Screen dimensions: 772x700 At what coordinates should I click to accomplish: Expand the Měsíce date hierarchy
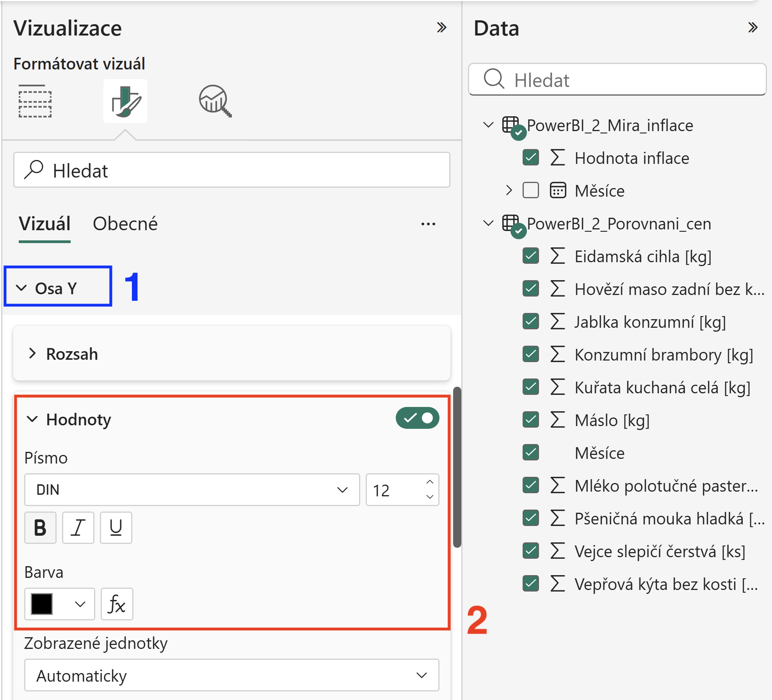(509, 190)
